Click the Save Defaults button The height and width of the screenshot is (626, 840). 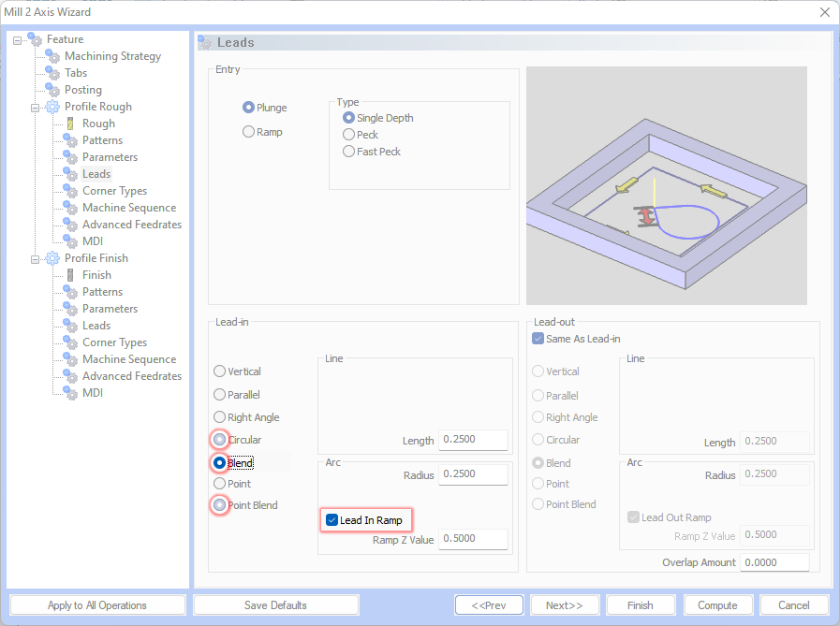(x=276, y=605)
